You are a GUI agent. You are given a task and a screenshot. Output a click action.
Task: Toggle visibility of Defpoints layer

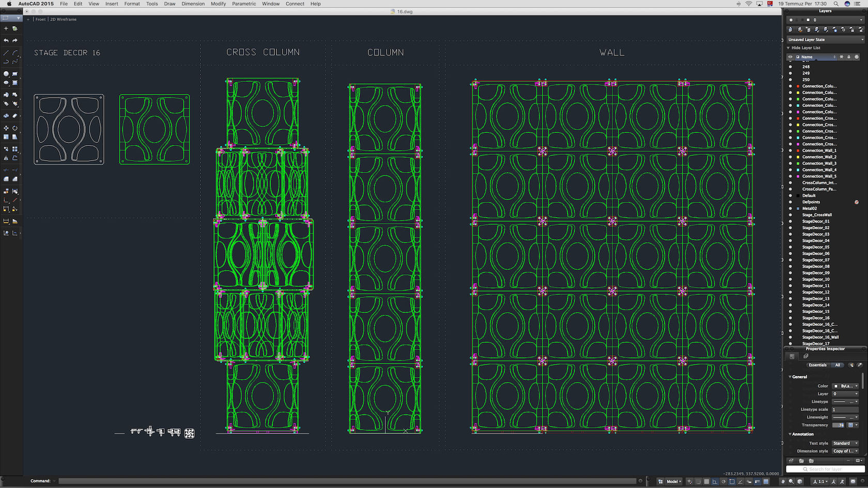790,202
